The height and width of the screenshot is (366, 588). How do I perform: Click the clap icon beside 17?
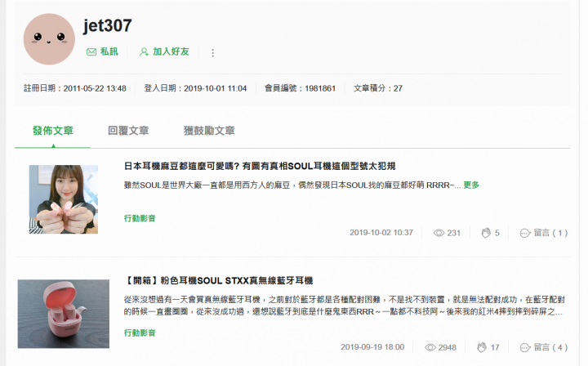pos(482,348)
